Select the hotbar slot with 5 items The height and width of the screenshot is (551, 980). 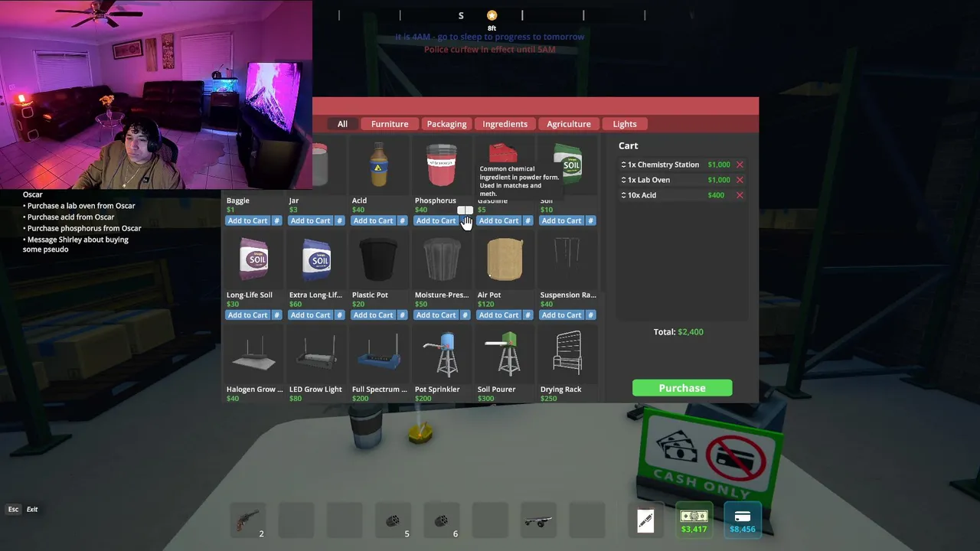[x=393, y=520]
